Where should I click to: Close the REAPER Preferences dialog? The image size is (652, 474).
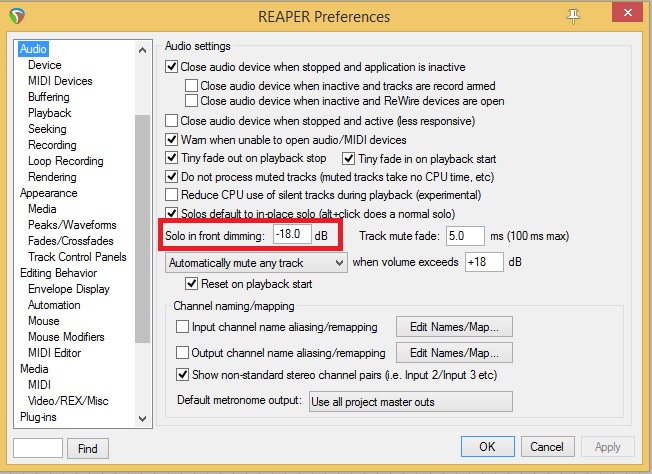click(x=627, y=12)
